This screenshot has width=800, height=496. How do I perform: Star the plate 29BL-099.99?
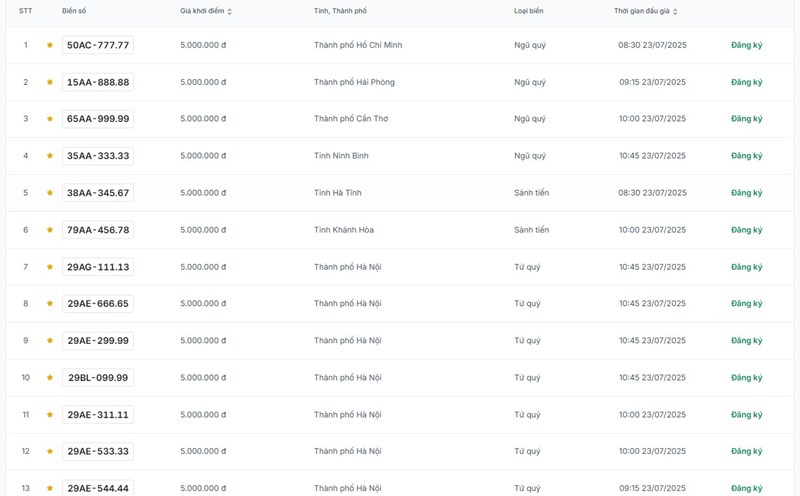coord(50,378)
